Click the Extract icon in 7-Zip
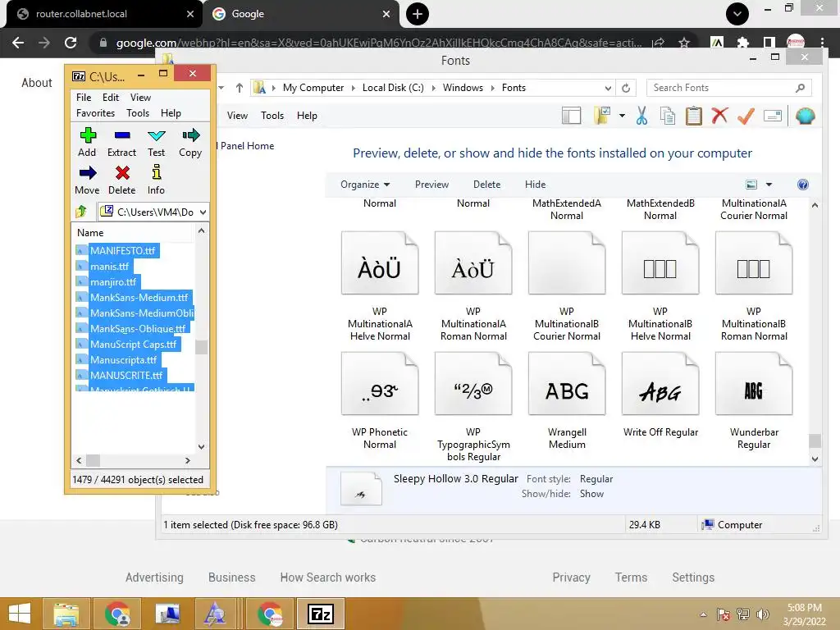The height and width of the screenshot is (630, 840). click(122, 135)
